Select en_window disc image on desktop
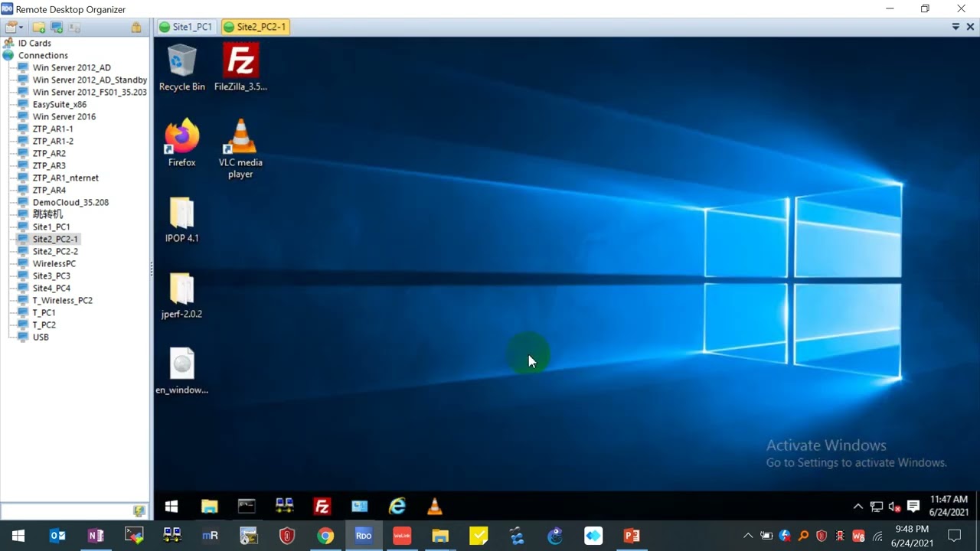 [181, 371]
